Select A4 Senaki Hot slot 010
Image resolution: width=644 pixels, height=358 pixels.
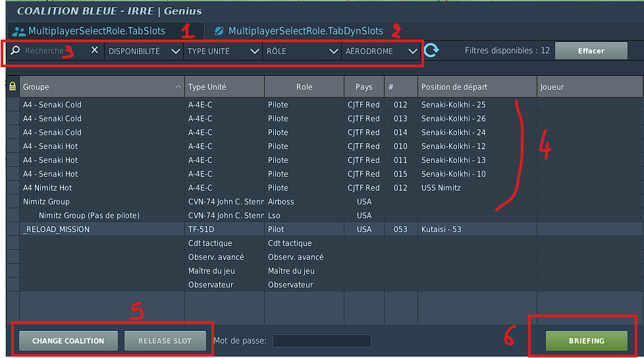click(x=325, y=146)
